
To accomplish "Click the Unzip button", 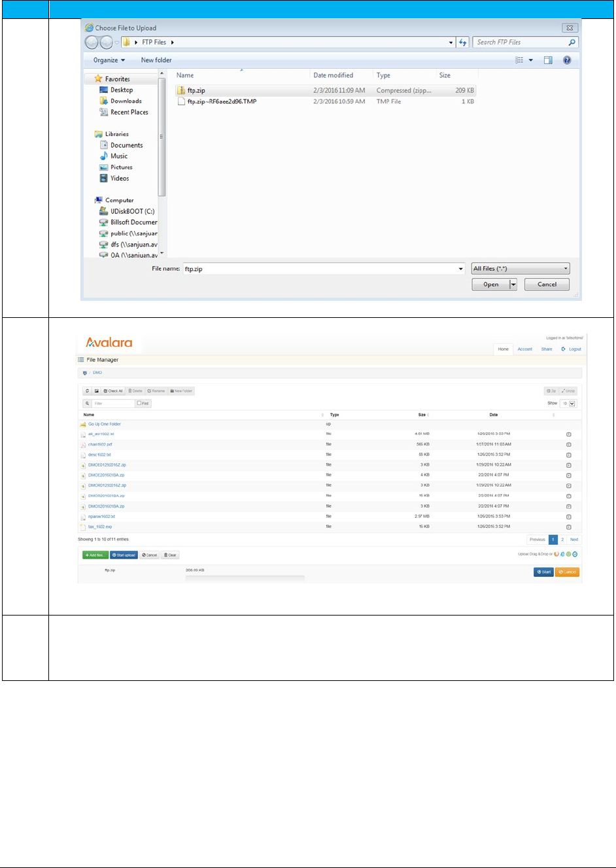I will point(568,391).
